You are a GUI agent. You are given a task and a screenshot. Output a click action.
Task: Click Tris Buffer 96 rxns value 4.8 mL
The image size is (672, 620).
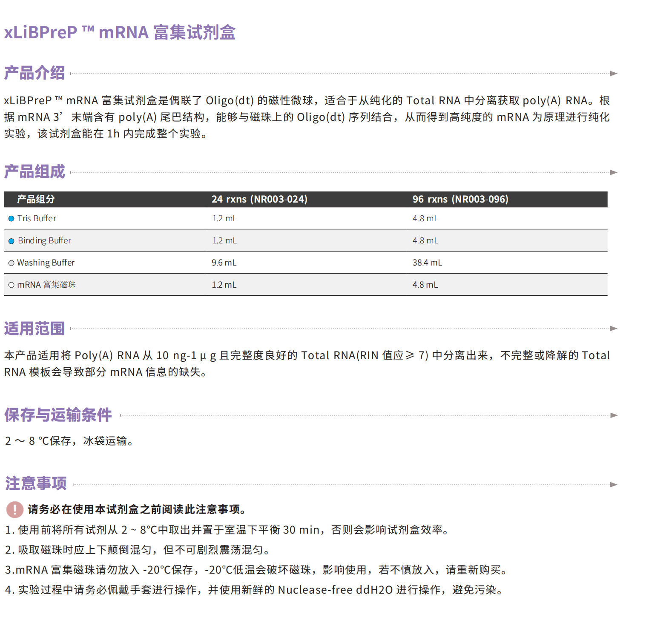pos(425,218)
